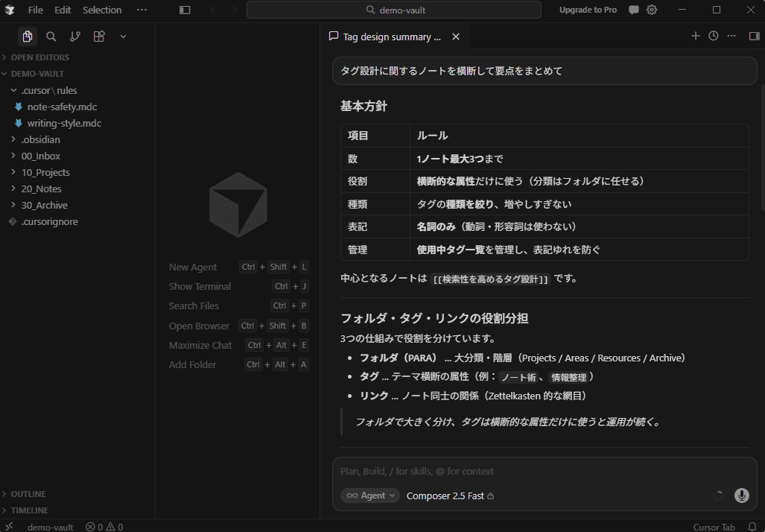Click Add Folder shortcut entry
This screenshot has width=765, height=532.
click(238, 364)
